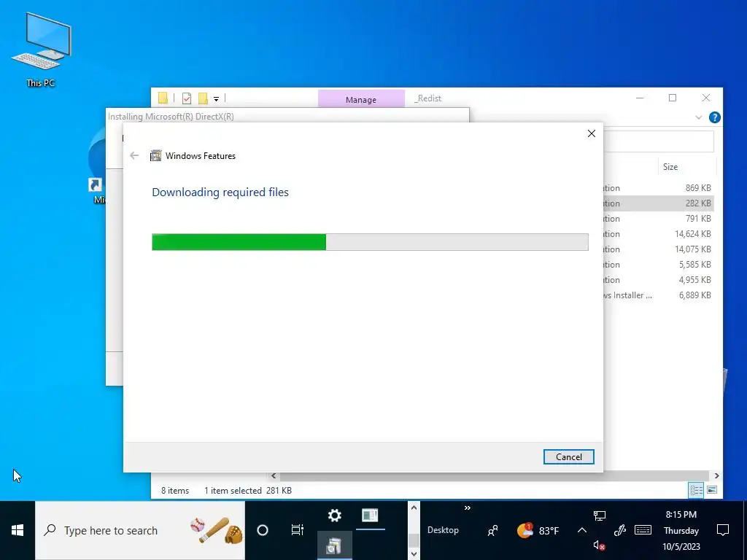Click the horizontal scrollbar left arrow
Image resolution: width=747 pixels, height=560 pixels.
tap(274, 475)
